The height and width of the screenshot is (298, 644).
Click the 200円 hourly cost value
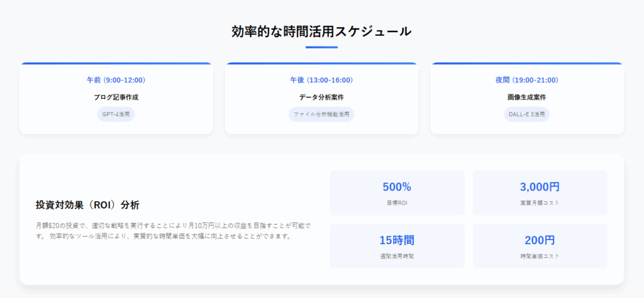coord(540,240)
